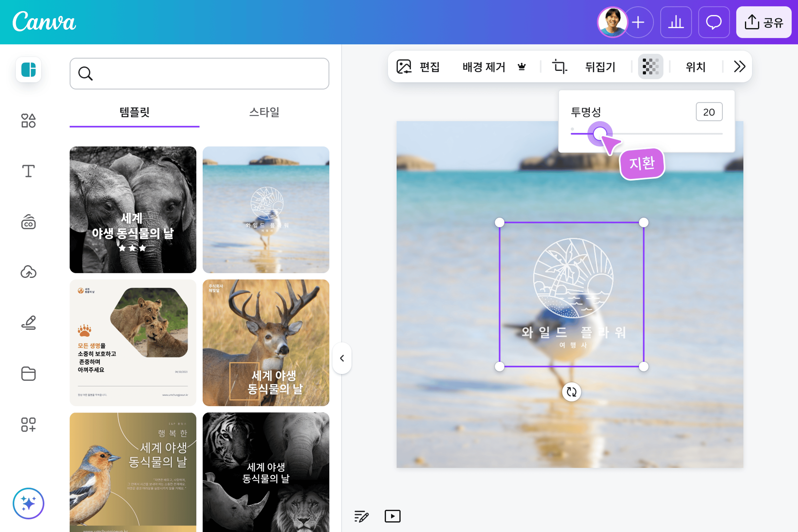This screenshot has width=798, height=532.
Task: Start presentation with play icon
Action: 393,516
